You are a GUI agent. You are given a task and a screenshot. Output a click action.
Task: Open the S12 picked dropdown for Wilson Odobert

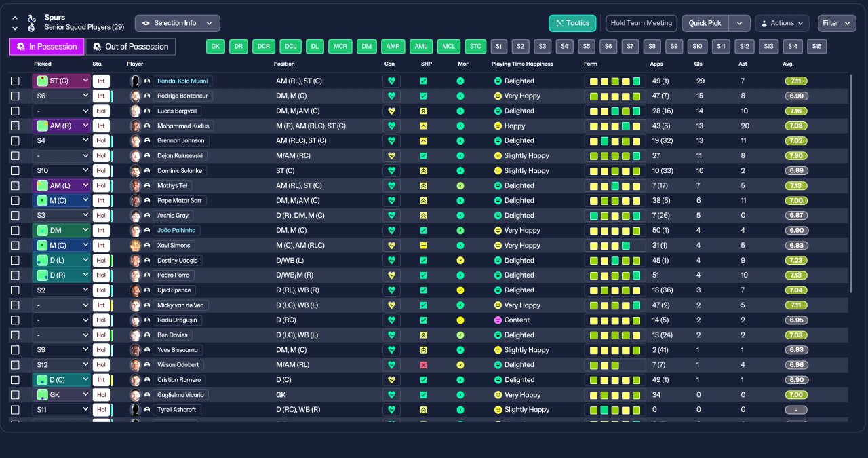[62, 365]
